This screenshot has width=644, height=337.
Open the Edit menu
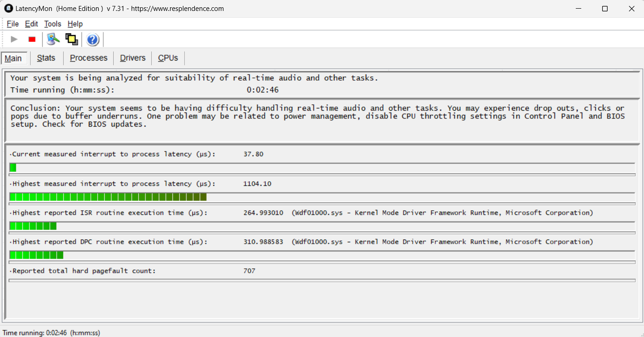[31, 24]
